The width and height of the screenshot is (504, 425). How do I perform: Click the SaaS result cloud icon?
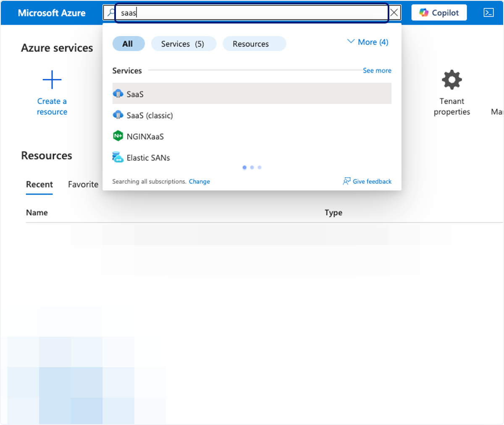click(118, 94)
